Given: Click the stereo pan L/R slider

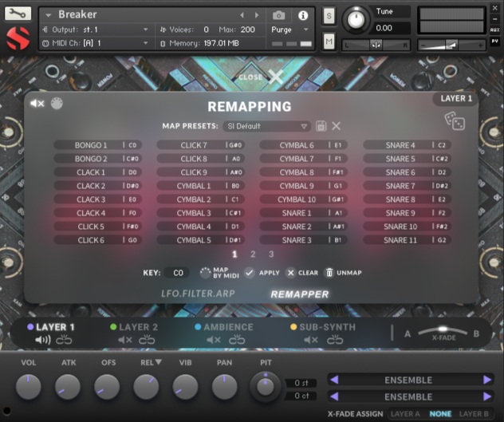Looking at the screenshot, I should pos(376,45).
